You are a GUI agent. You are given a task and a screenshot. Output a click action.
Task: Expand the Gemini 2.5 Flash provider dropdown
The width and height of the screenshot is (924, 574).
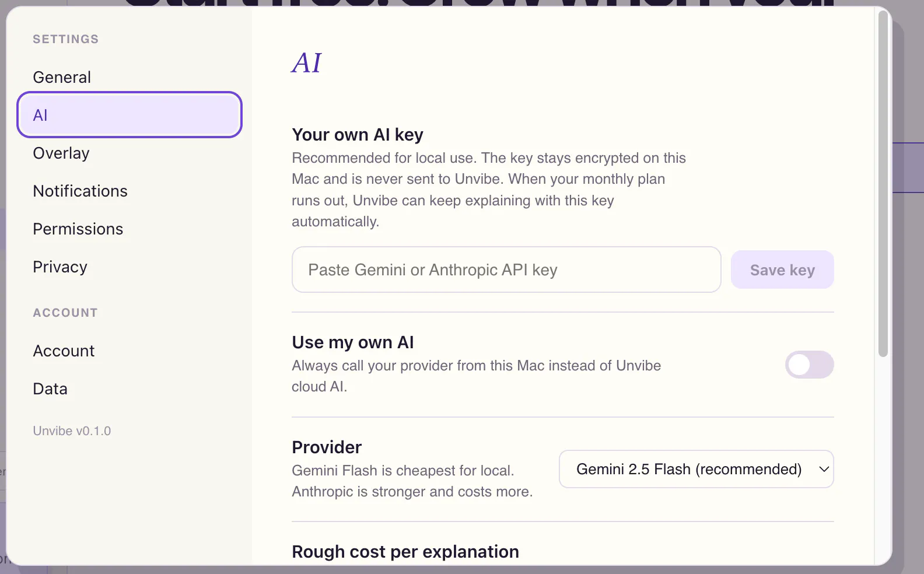point(696,469)
